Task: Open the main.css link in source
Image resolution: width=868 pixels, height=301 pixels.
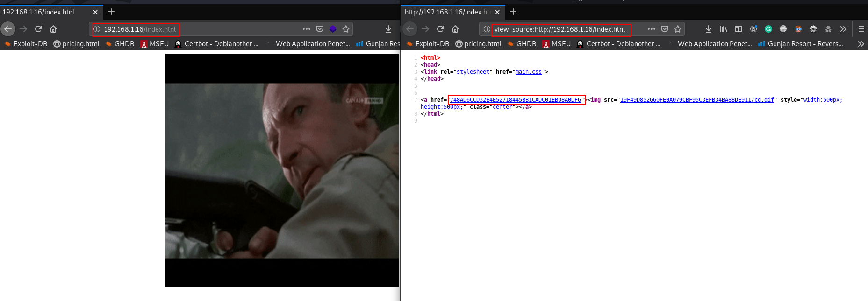Action: point(529,72)
